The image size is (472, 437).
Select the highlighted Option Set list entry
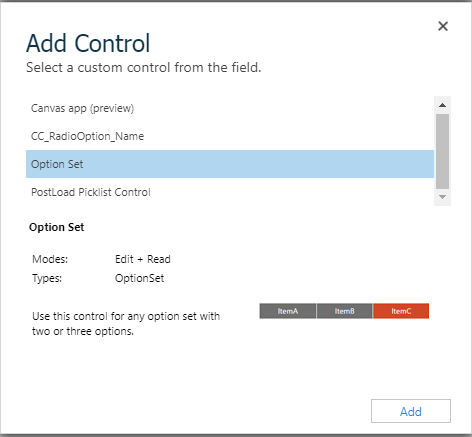pos(230,164)
